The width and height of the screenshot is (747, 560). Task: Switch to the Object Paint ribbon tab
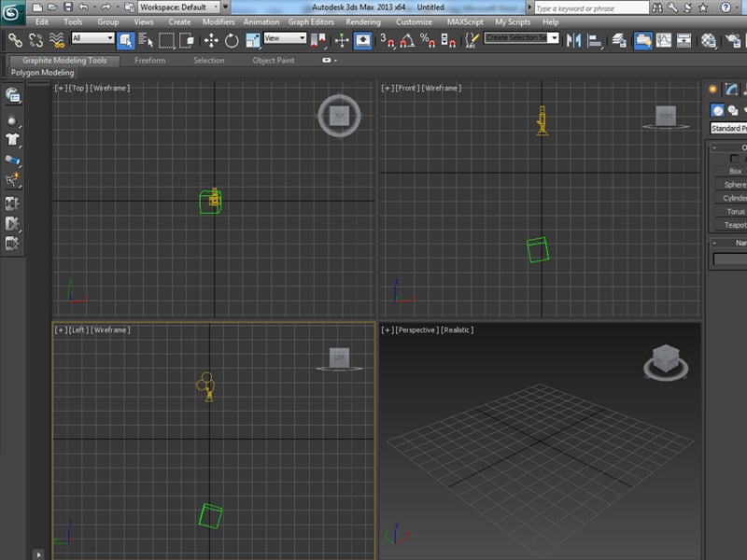[274, 61]
